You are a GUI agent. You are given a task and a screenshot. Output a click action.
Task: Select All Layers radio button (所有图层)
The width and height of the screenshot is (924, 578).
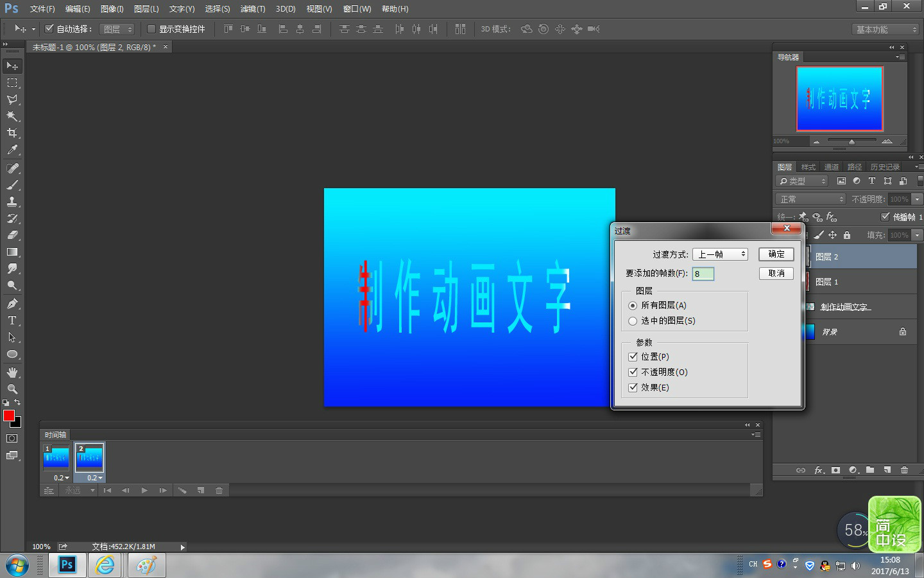click(x=633, y=306)
